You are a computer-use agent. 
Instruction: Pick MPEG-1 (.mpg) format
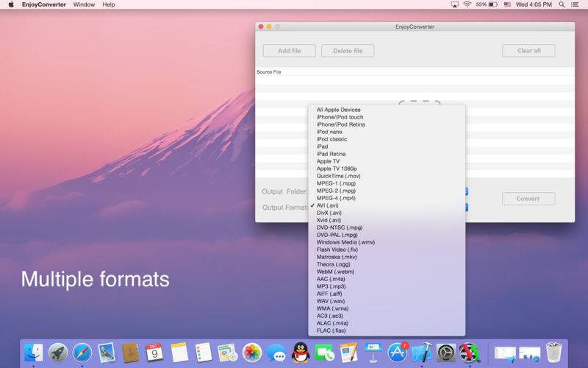[x=387, y=183]
